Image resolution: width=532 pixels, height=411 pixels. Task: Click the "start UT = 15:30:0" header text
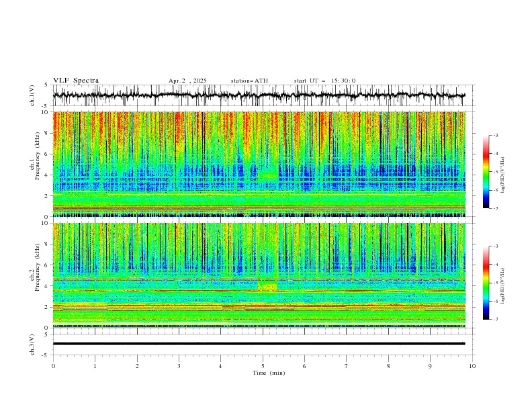tap(324, 81)
